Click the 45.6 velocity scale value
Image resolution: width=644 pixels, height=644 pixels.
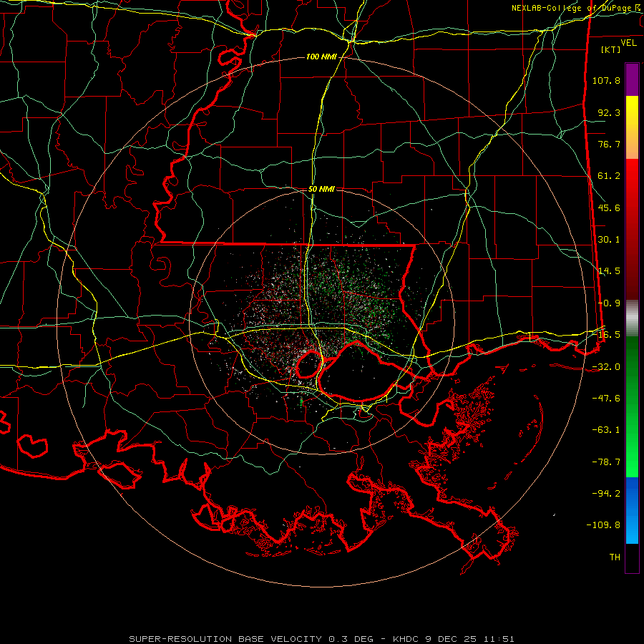(x=609, y=208)
